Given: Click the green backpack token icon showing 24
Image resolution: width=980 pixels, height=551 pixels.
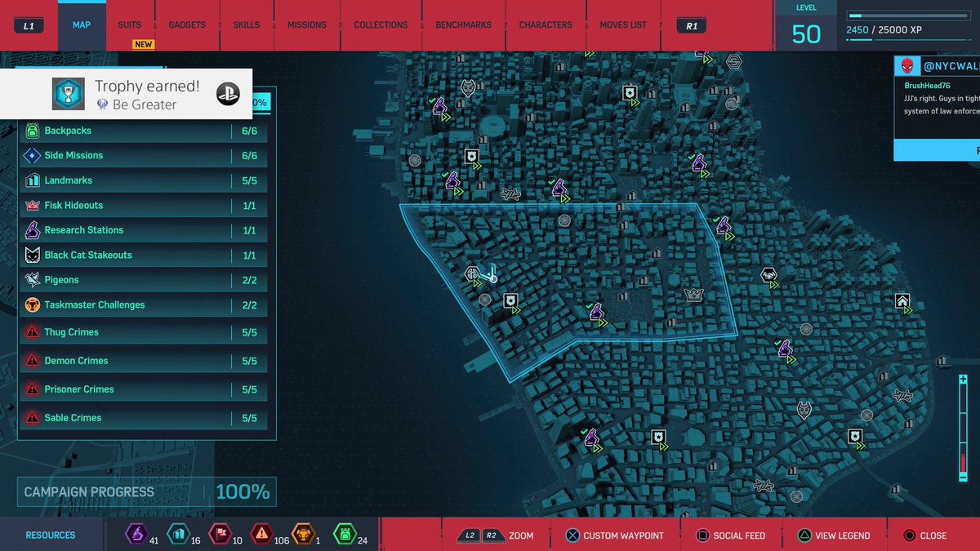Looking at the screenshot, I should (345, 535).
